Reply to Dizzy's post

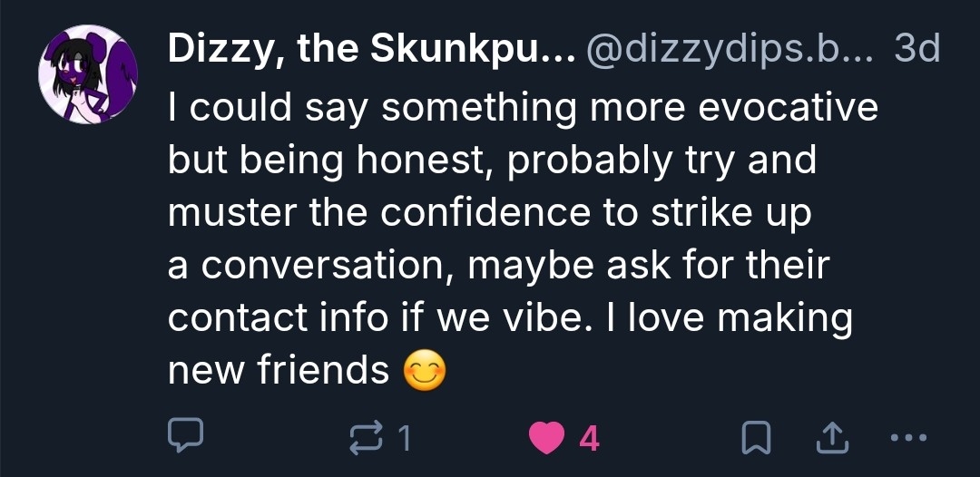click(187, 439)
